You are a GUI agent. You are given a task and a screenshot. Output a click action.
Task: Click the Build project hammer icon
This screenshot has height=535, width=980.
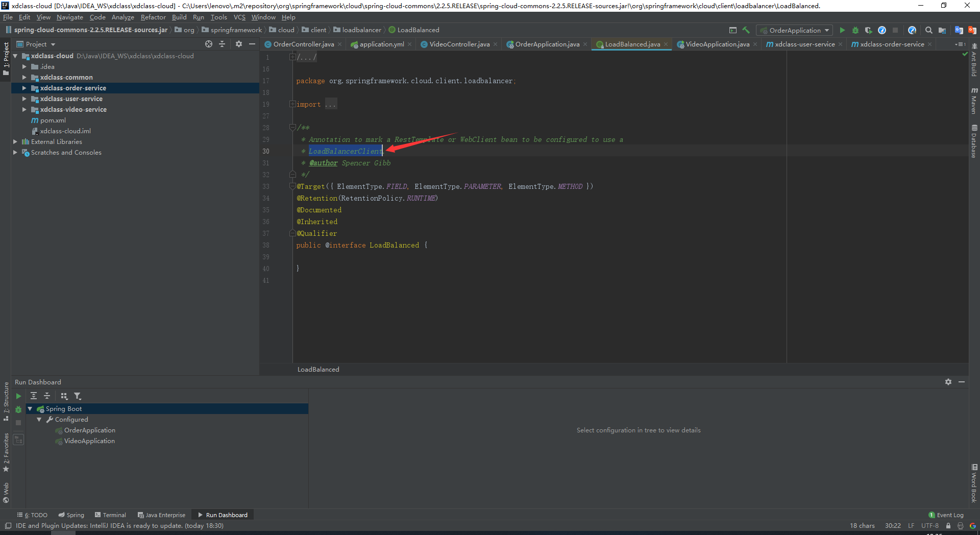tap(746, 30)
